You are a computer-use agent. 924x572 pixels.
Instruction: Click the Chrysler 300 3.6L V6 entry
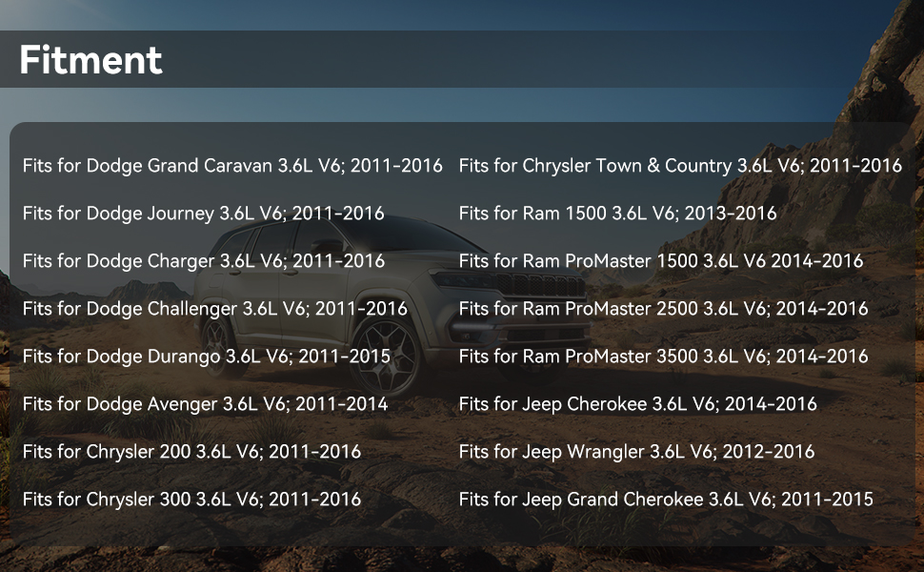(191, 500)
